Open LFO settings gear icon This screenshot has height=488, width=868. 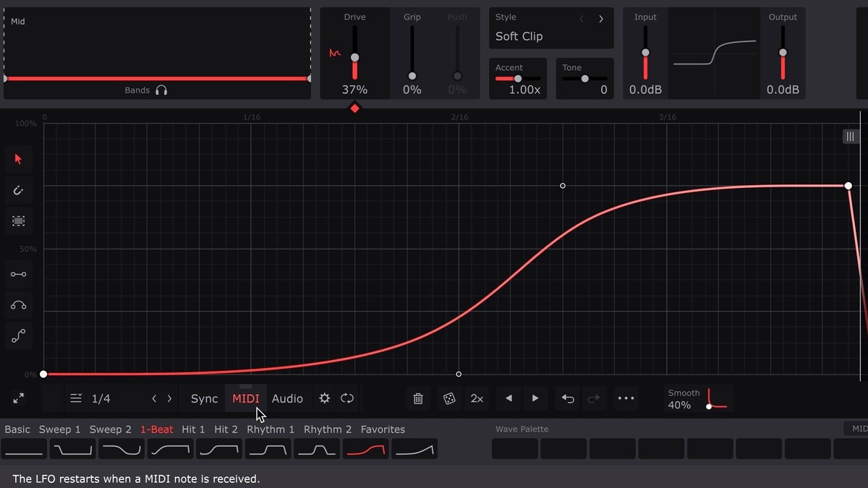[325, 398]
